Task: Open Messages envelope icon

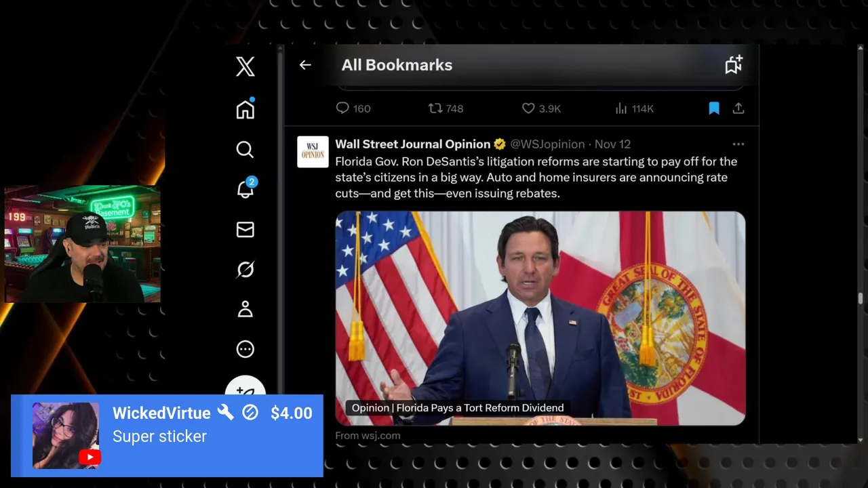Action: click(x=245, y=230)
